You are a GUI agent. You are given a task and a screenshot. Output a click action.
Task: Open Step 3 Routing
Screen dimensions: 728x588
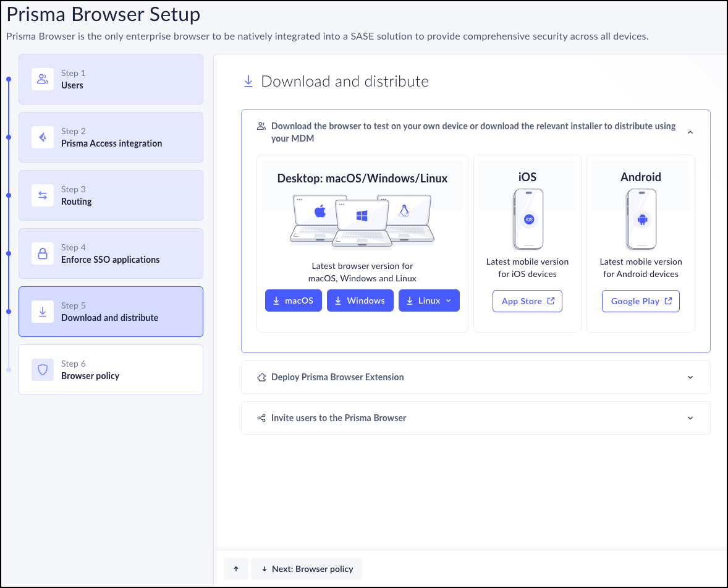point(111,195)
